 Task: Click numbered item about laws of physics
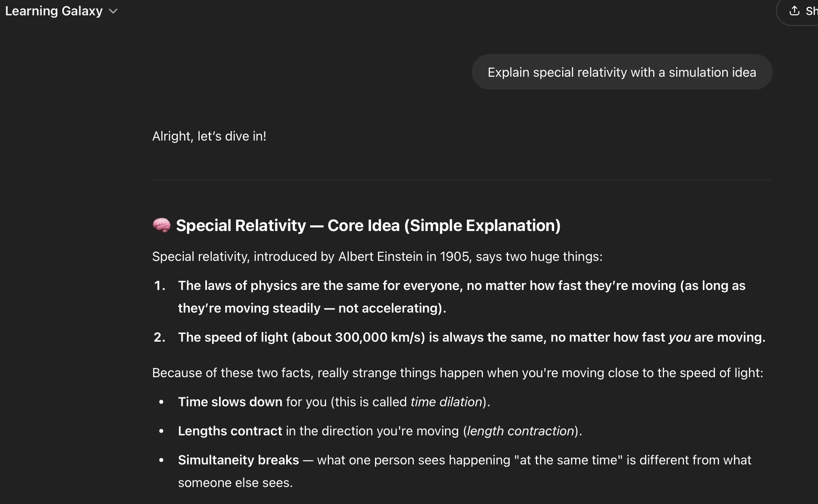click(462, 297)
